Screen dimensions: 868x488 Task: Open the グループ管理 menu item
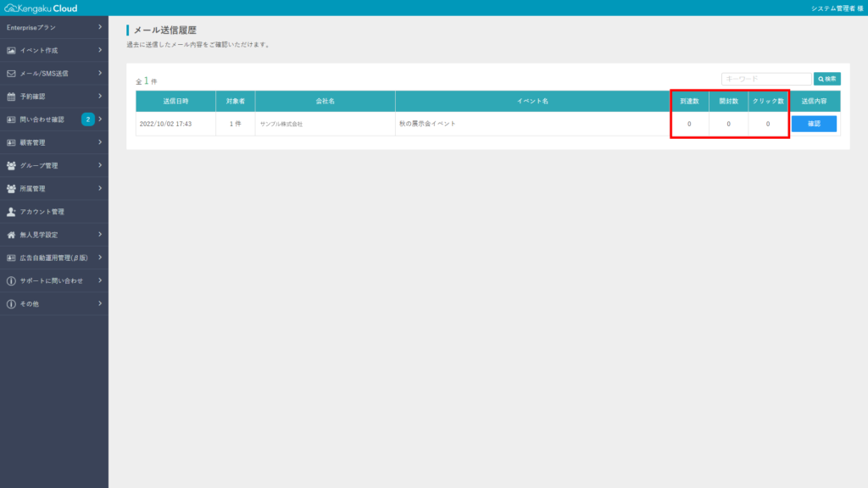coord(54,165)
